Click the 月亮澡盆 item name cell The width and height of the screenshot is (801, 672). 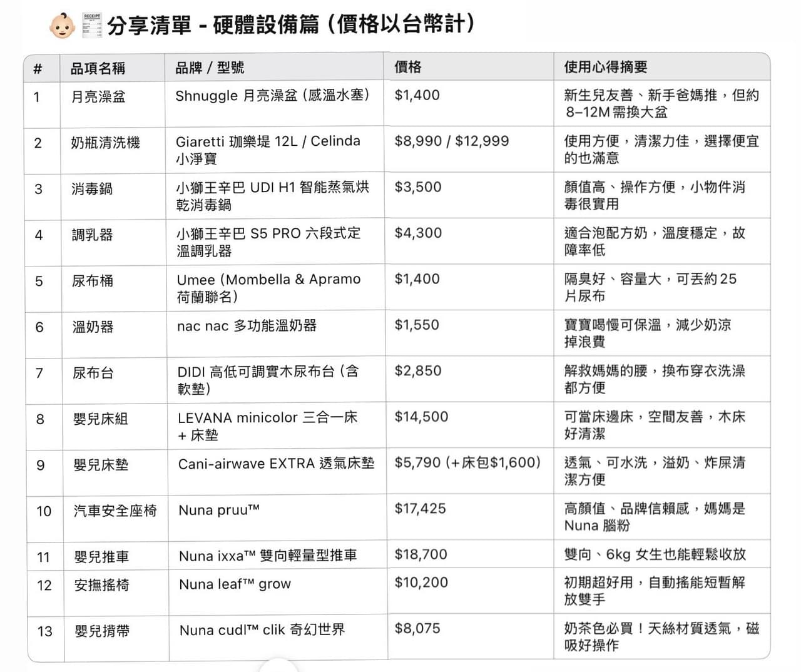point(98,96)
